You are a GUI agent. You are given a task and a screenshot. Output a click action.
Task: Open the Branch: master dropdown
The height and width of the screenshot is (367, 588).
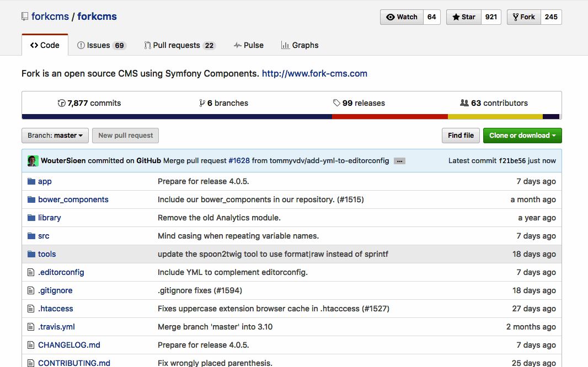[x=55, y=136]
